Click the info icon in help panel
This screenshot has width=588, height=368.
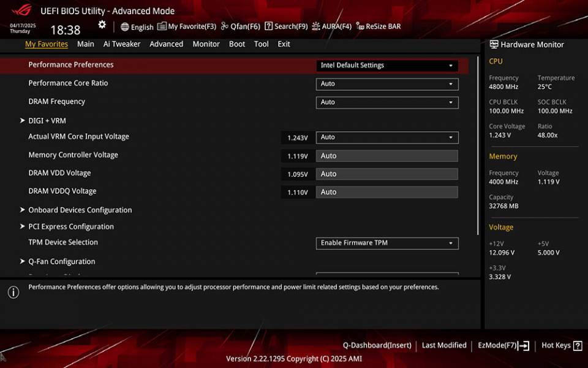pyautogui.click(x=13, y=292)
